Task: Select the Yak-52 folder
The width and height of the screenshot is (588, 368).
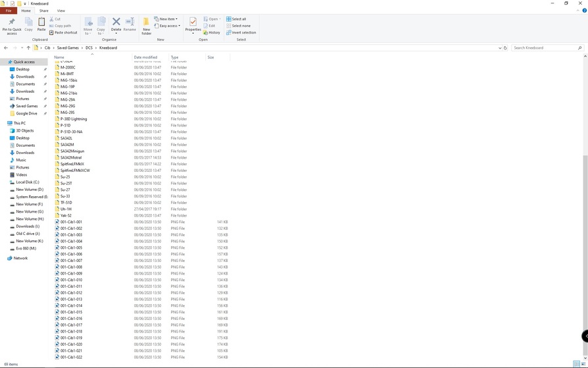Action: pos(66,215)
